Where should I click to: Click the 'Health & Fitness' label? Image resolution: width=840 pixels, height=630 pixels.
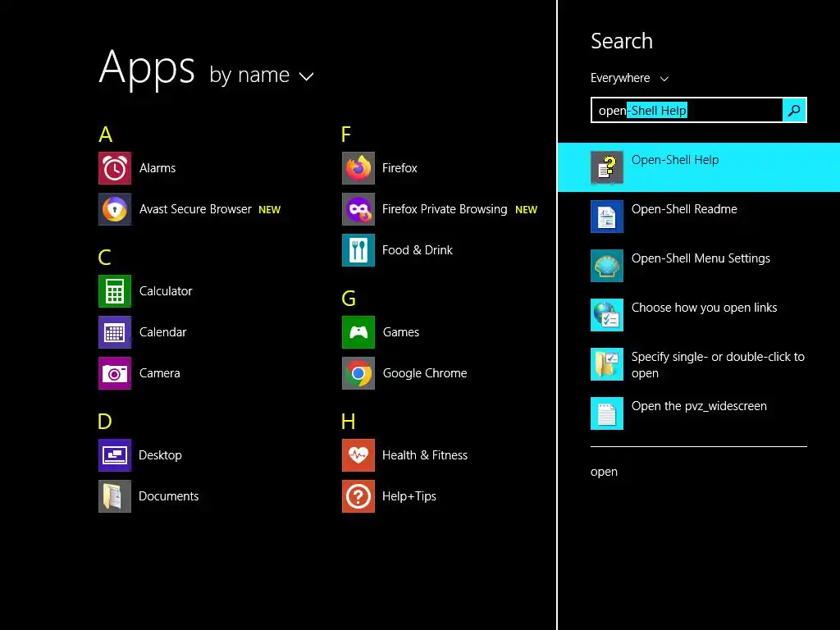425,455
